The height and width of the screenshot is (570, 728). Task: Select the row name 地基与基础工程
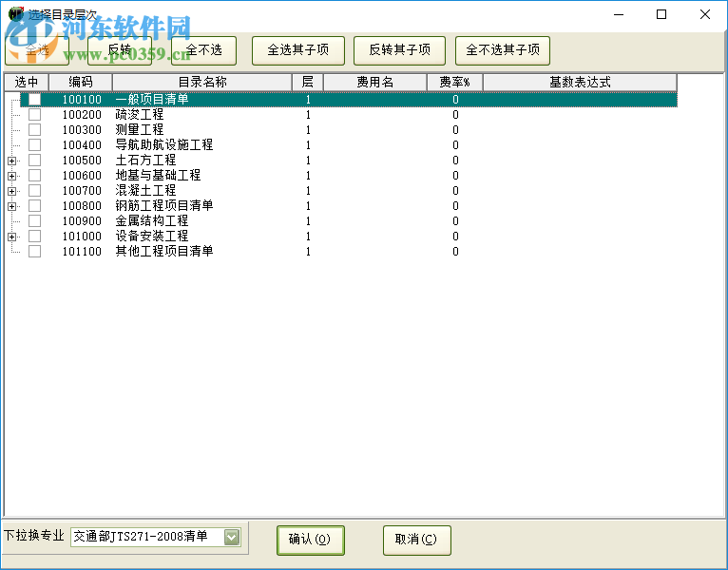pos(158,176)
